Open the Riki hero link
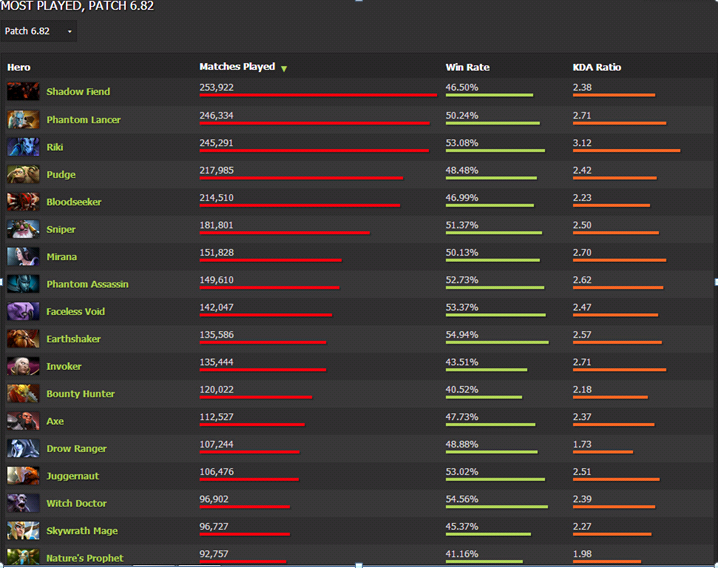 tap(54, 147)
